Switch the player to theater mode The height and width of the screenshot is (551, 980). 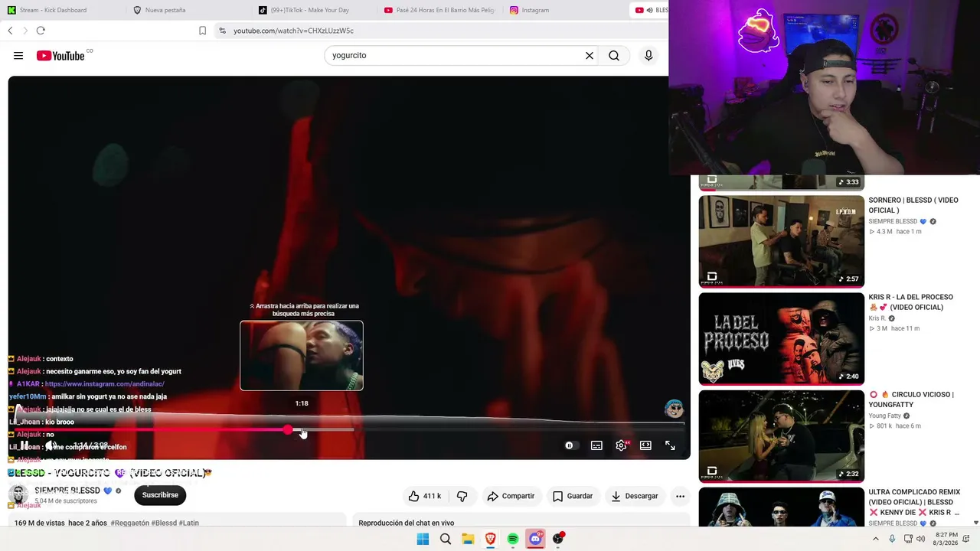(645, 445)
